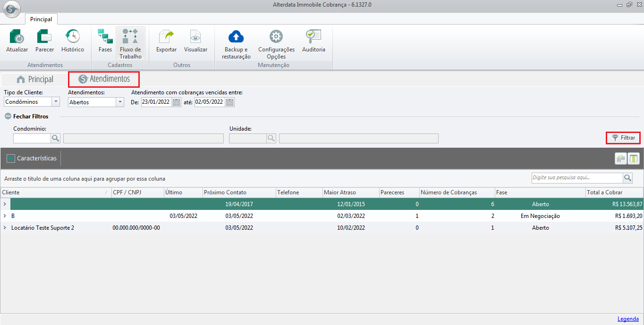Click the 12/01/2015 Maior Atraso cell
The image size is (644, 325).
(351, 204)
